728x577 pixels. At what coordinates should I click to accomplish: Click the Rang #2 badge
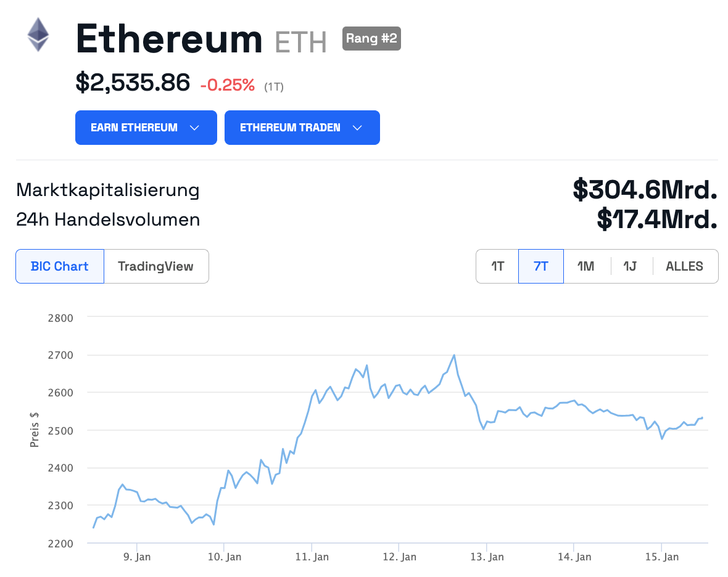point(371,38)
